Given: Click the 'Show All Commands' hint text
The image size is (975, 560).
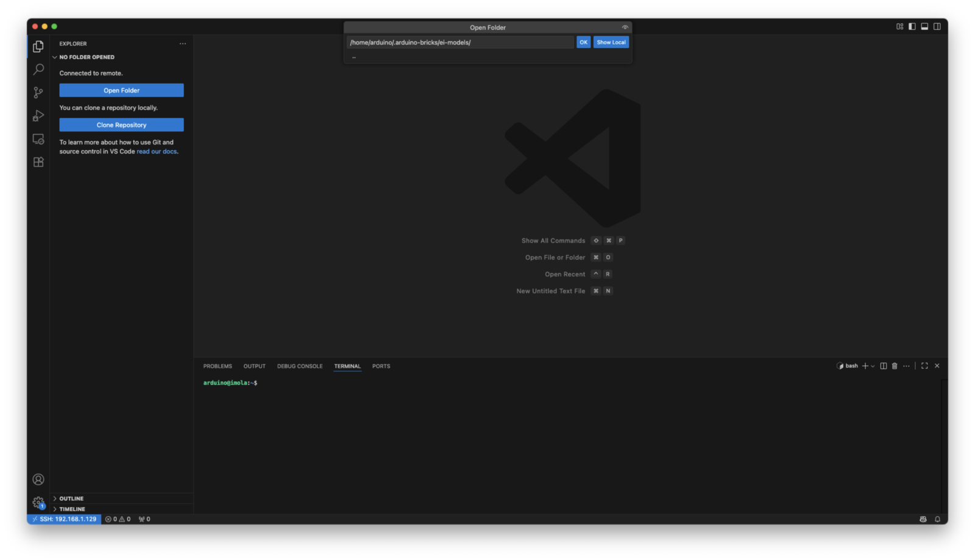Looking at the screenshot, I should point(553,241).
